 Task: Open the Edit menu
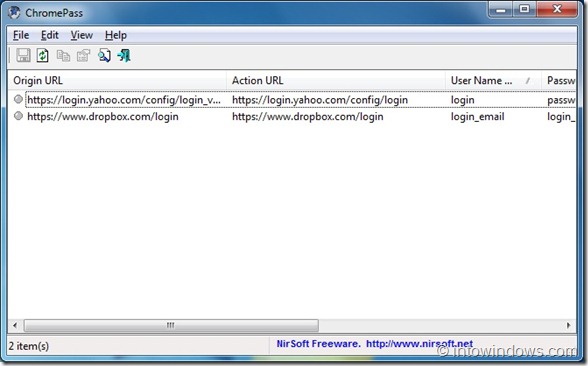[x=50, y=35]
